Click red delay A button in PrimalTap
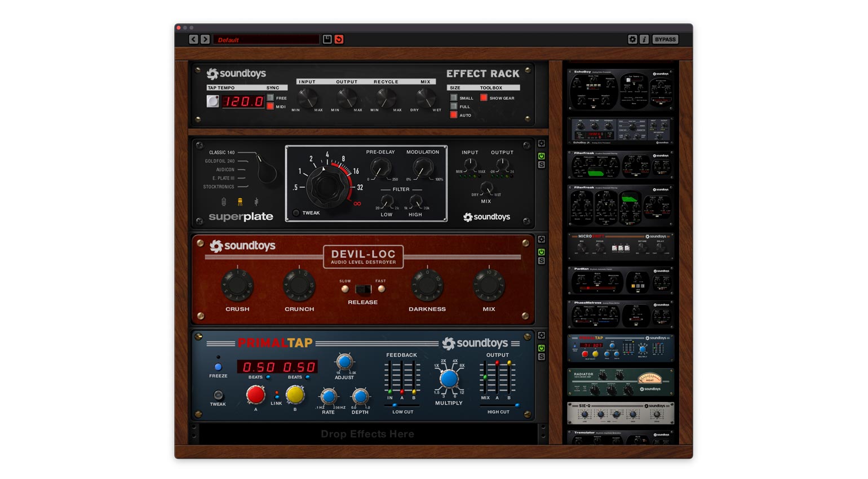The height and width of the screenshot is (479, 868). [x=255, y=395]
